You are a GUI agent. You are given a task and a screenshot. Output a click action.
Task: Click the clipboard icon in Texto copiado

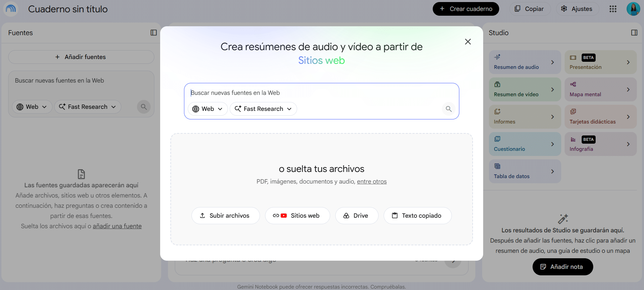click(395, 216)
